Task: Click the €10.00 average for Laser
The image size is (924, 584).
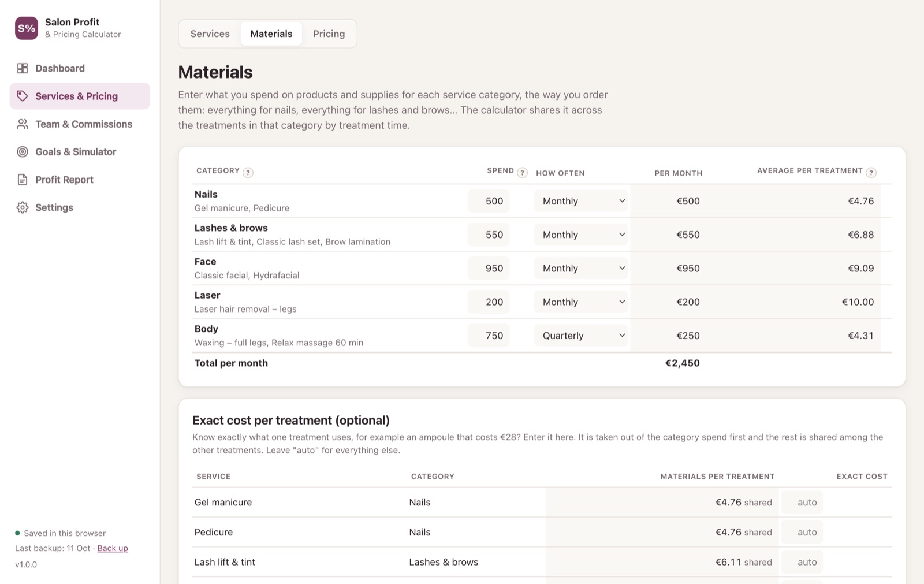Action: click(858, 302)
